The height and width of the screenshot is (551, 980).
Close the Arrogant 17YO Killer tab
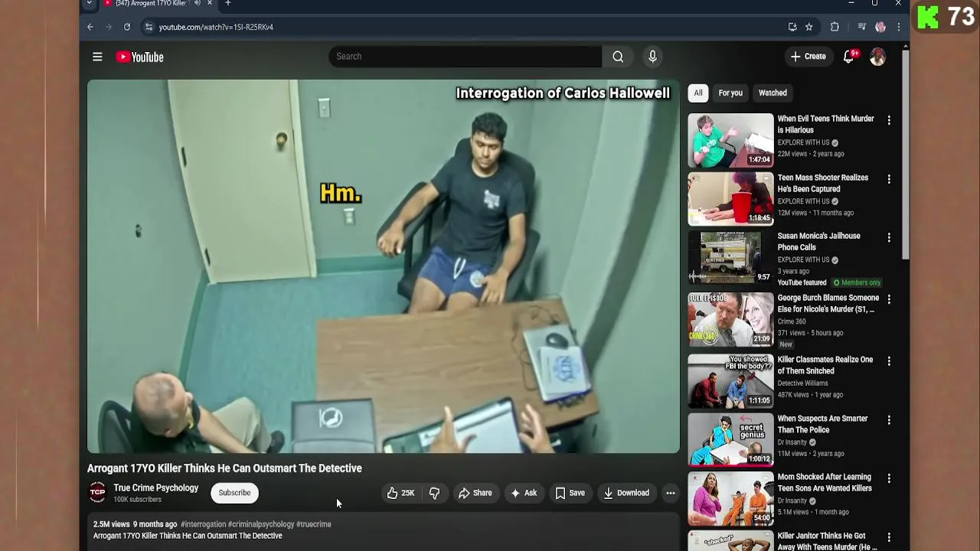[209, 4]
